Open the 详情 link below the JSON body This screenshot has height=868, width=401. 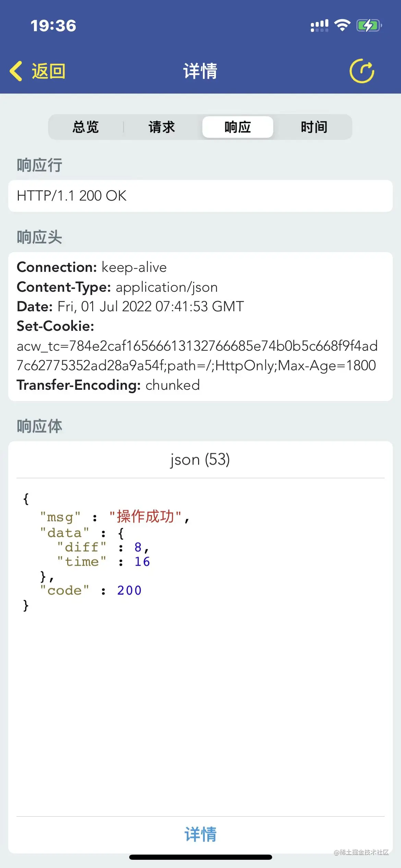[200, 834]
